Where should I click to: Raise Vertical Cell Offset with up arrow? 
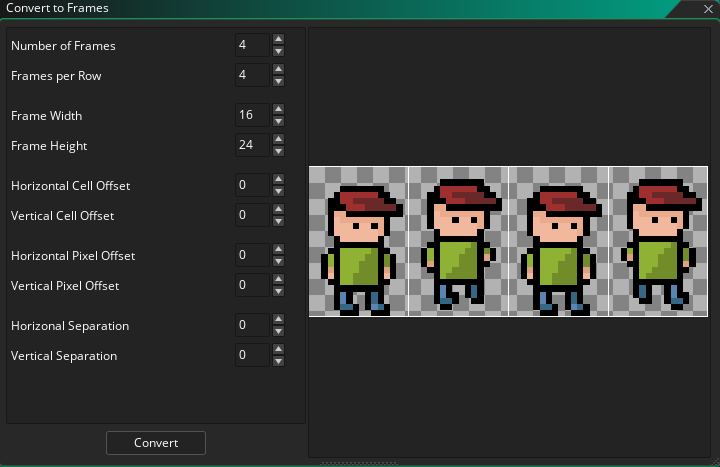point(278,209)
